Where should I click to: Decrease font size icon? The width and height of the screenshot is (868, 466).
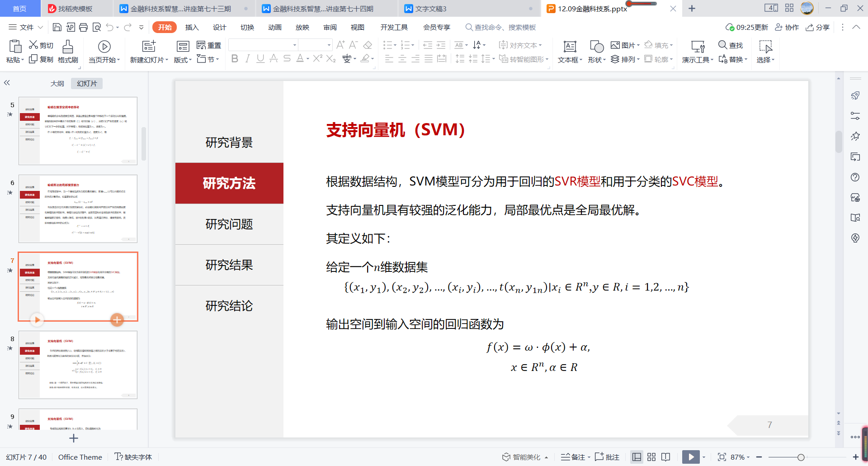point(354,45)
